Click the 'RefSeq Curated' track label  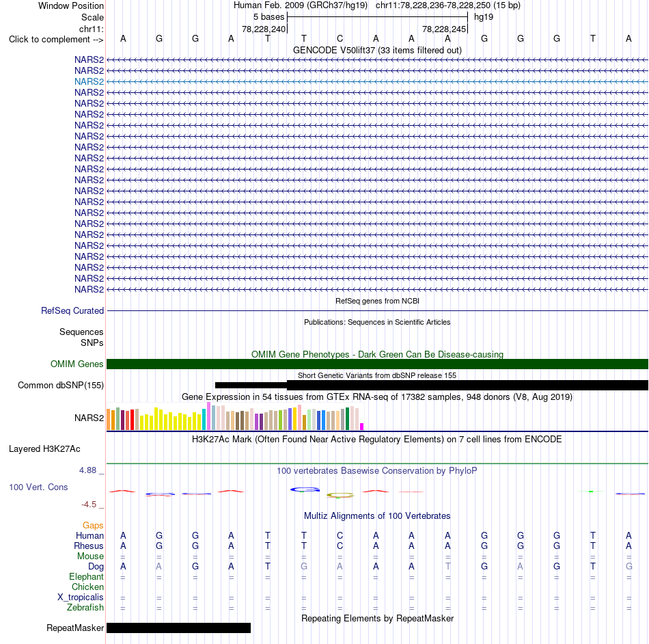(x=72, y=310)
